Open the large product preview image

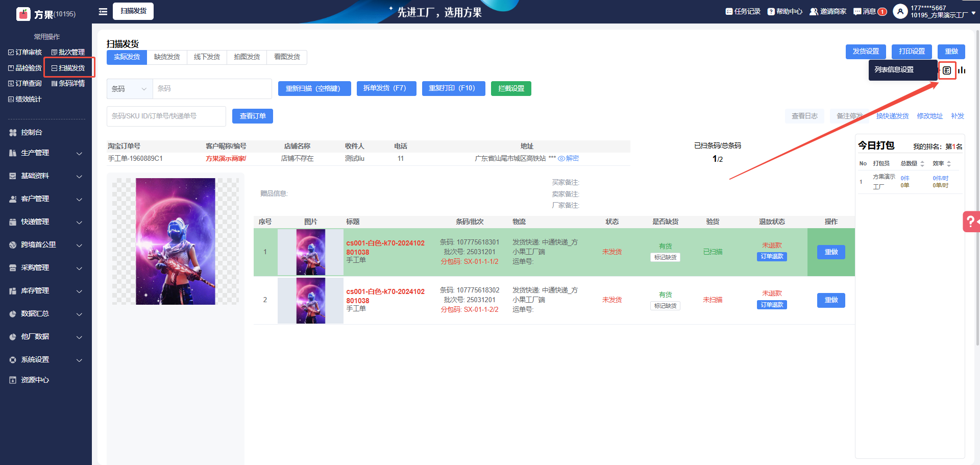point(176,241)
